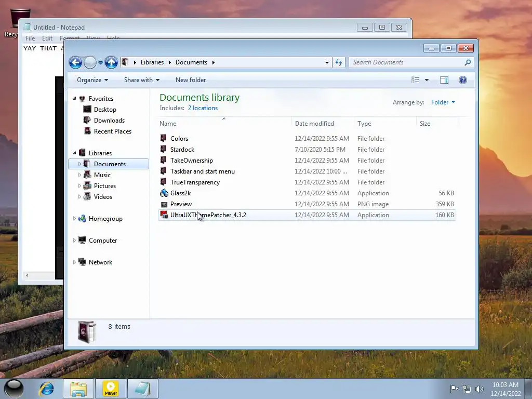Open the Arrange by Folder dropdown
532x399 pixels.
click(x=443, y=102)
